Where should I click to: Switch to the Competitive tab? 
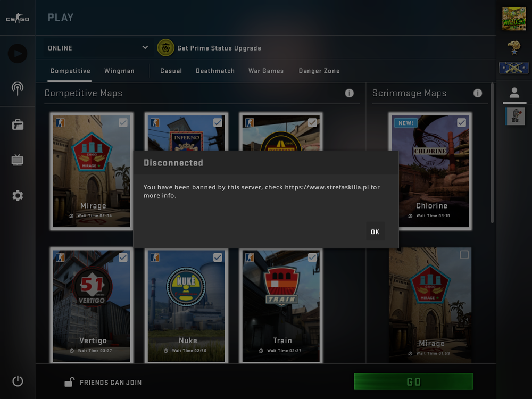[70, 71]
